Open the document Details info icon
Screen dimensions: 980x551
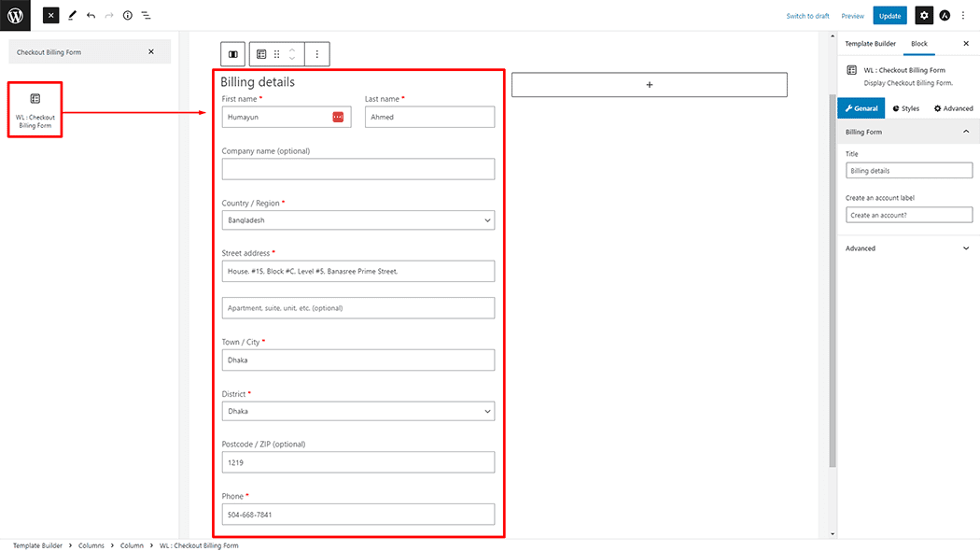click(128, 16)
